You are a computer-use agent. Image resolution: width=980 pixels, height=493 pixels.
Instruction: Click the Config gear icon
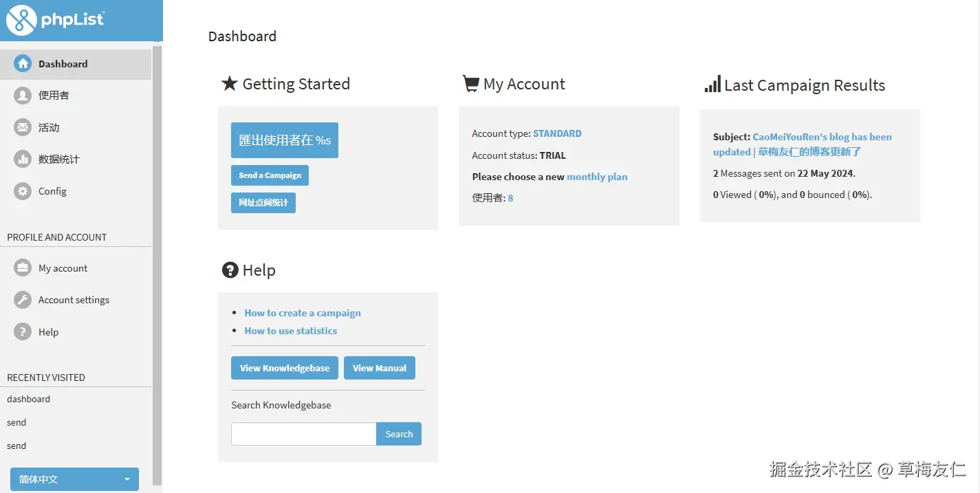[23, 191]
